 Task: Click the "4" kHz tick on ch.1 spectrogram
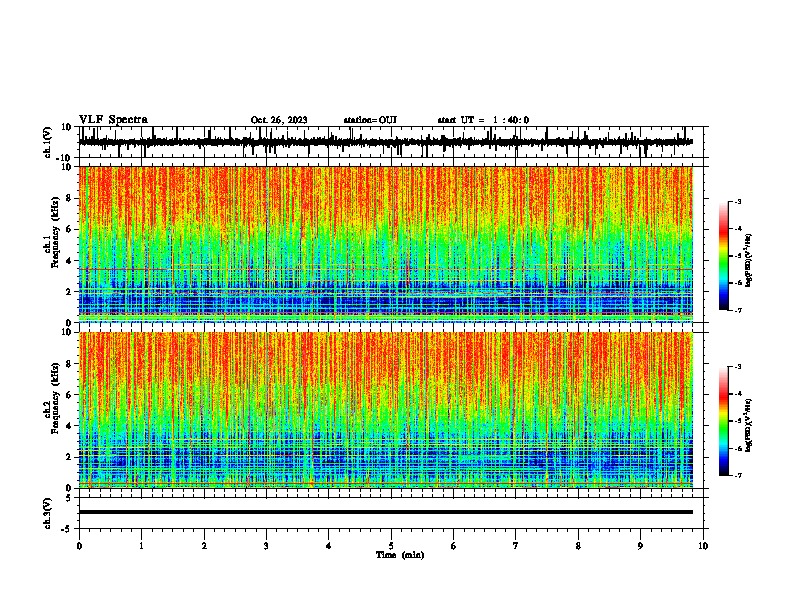click(69, 261)
